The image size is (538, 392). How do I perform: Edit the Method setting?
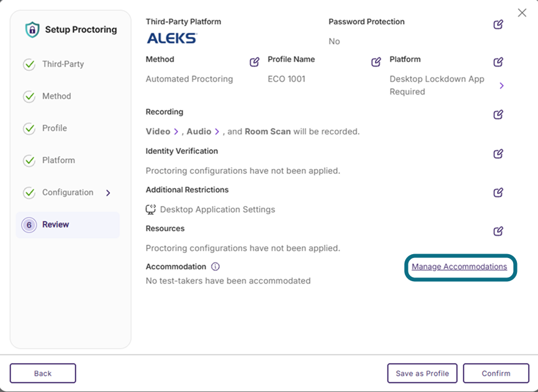(x=254, y=62)
